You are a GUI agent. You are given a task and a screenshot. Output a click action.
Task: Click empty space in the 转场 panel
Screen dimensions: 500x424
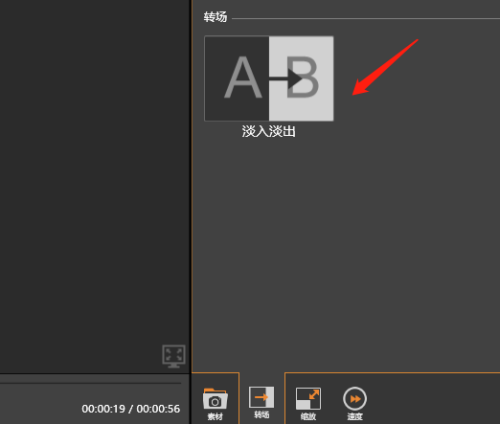347,250
